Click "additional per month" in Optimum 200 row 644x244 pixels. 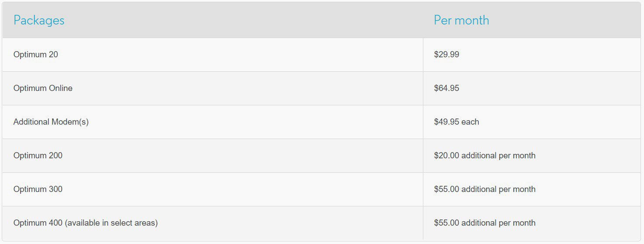[x=499, y=156]
